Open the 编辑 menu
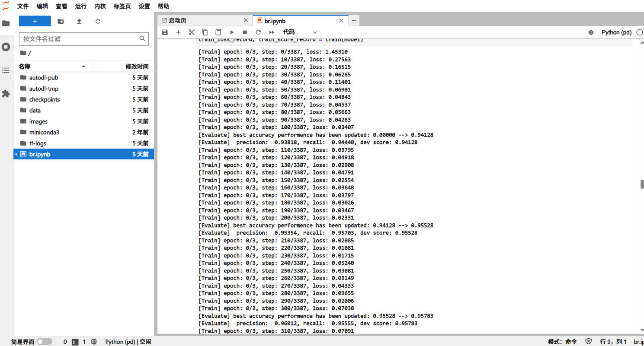Image resolution: width=644 pixels, height=346 pixels. coord(42,6)
